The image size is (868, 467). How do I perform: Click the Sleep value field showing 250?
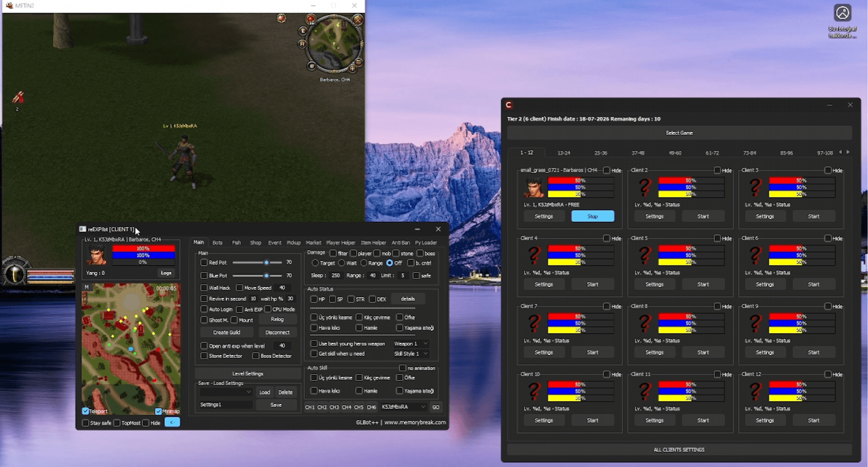[335, 275]
